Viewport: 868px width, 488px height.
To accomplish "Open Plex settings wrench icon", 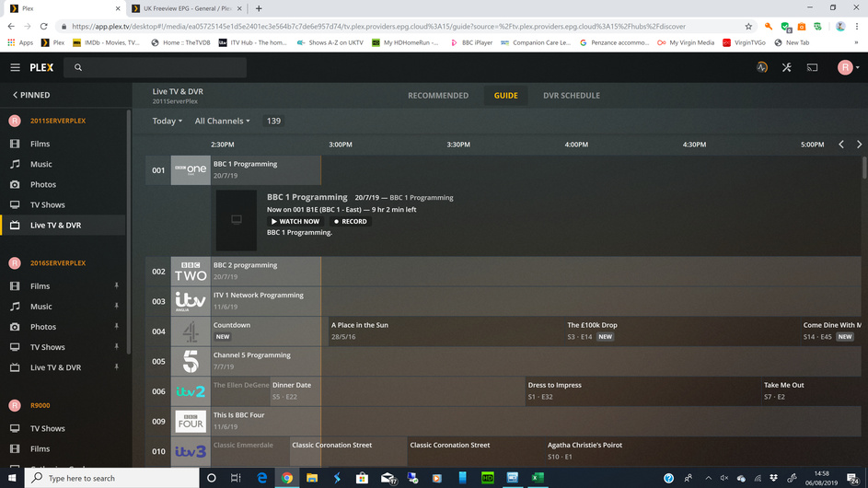I will tap(787, 67).
